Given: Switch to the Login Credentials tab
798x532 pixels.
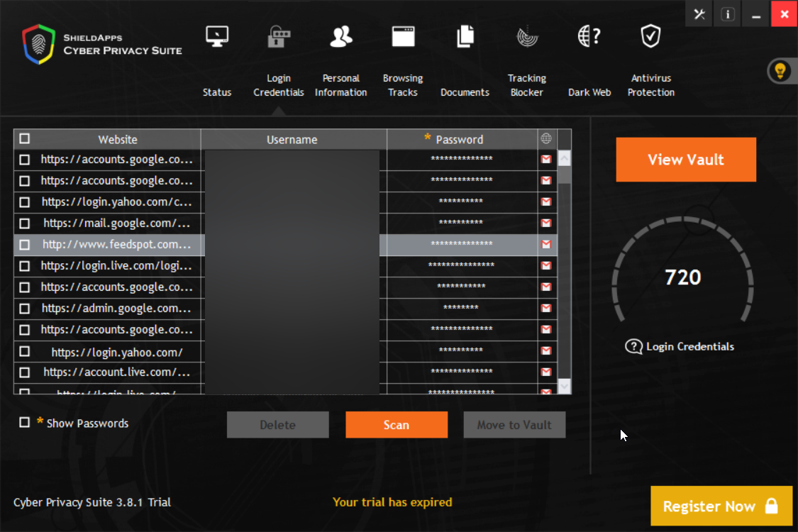Looking at the screenshot, I should 278,61.
